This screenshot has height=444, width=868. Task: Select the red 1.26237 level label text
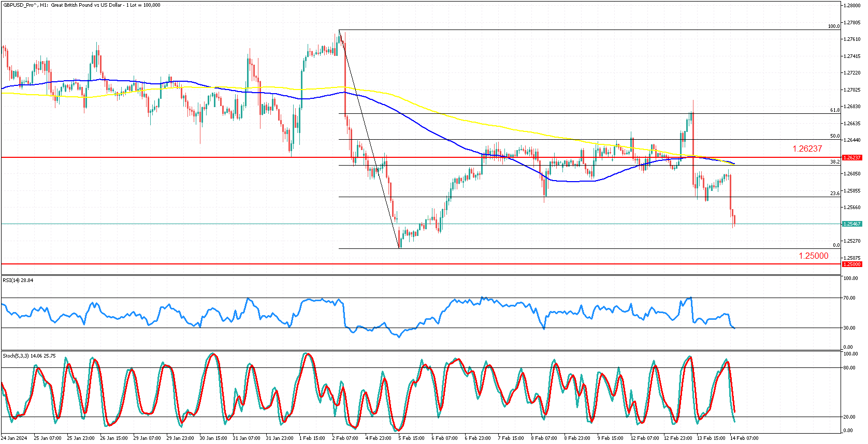pos(807,149)
